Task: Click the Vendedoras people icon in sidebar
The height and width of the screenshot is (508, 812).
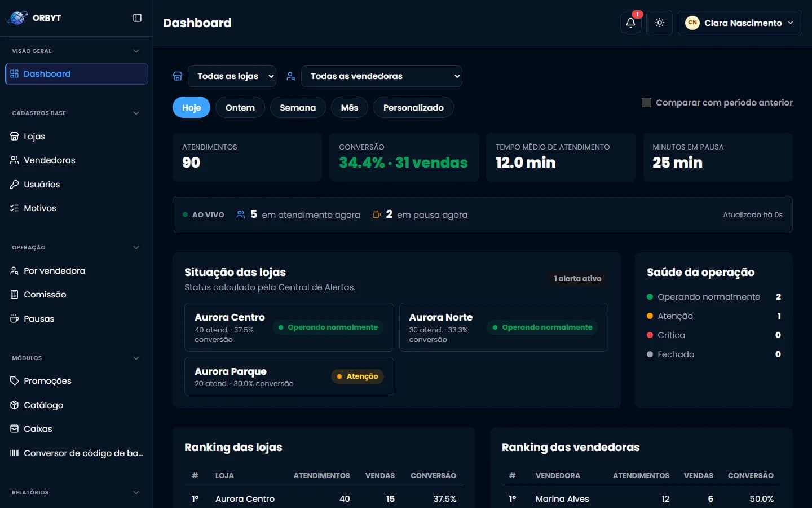Action: click(15, 160)
